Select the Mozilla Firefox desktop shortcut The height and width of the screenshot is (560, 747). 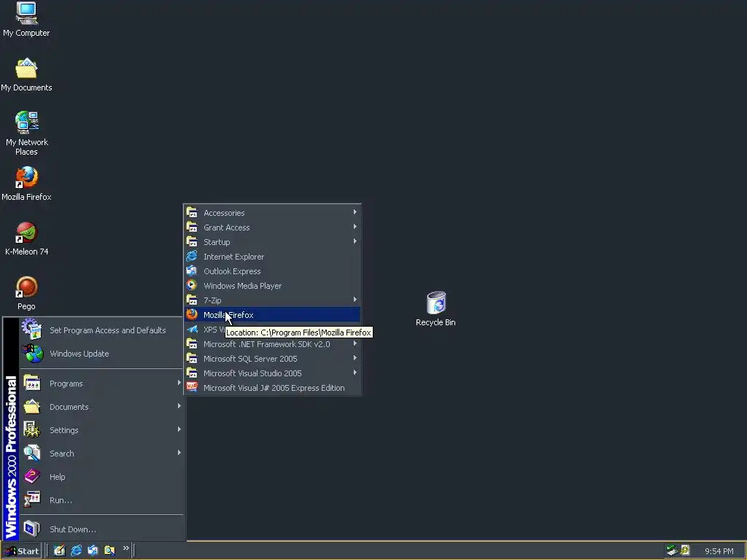click(x=26, y=184)
